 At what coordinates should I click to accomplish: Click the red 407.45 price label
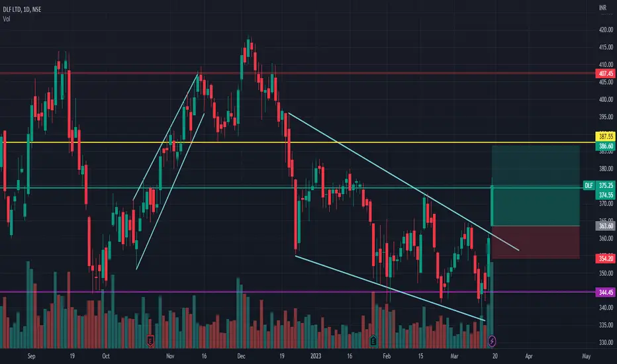point(606,73)
